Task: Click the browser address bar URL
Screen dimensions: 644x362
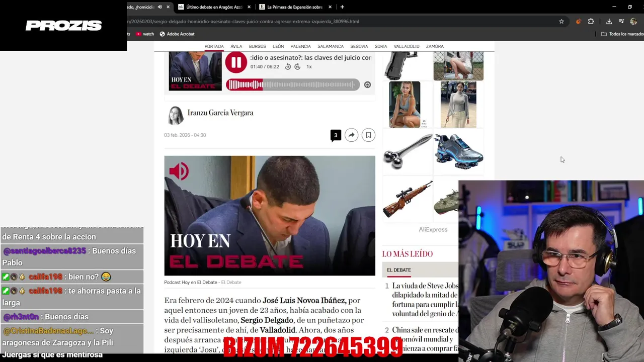Action: click(x=244, y=22)
